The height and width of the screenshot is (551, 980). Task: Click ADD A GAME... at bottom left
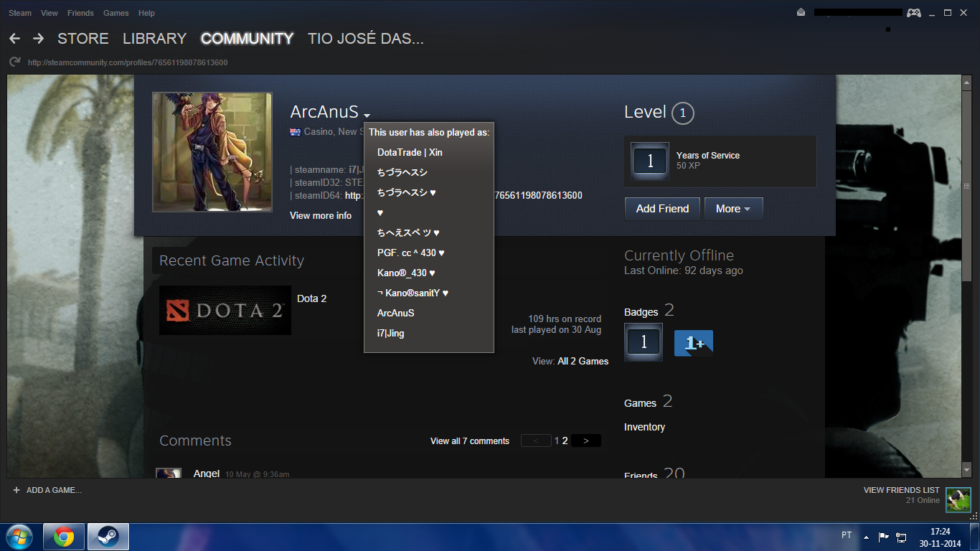point(54,490)
